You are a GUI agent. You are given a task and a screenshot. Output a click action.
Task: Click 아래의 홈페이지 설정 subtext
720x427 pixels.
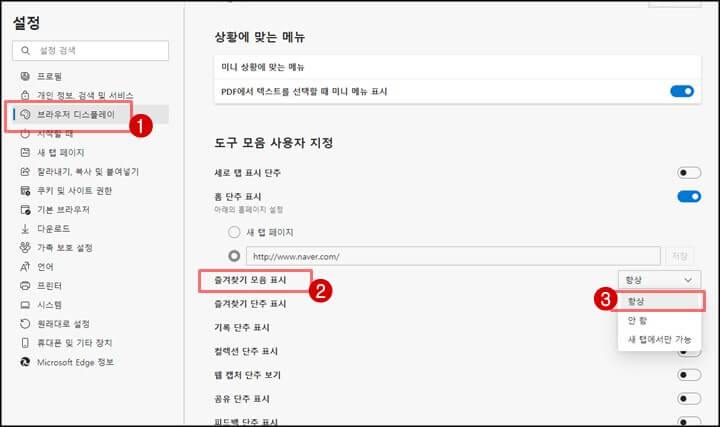(x=248, y=210)
